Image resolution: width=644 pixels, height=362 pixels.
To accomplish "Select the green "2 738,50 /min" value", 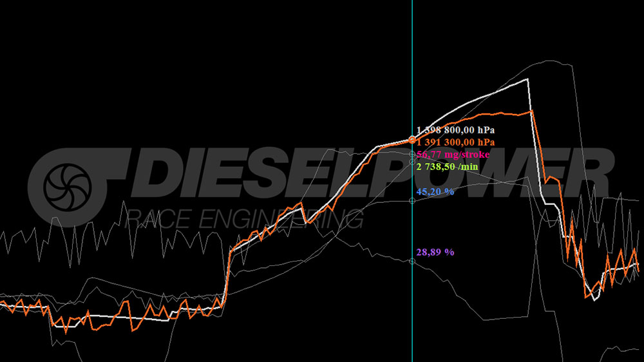I will pyautogui.click(x=448, y=167).
